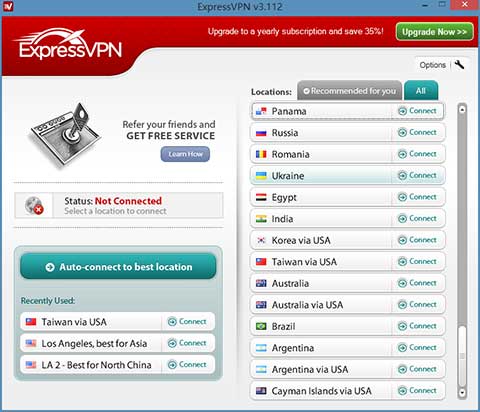
Task: Connect to recently used Taiwan via USA
Action: [187, 322]
